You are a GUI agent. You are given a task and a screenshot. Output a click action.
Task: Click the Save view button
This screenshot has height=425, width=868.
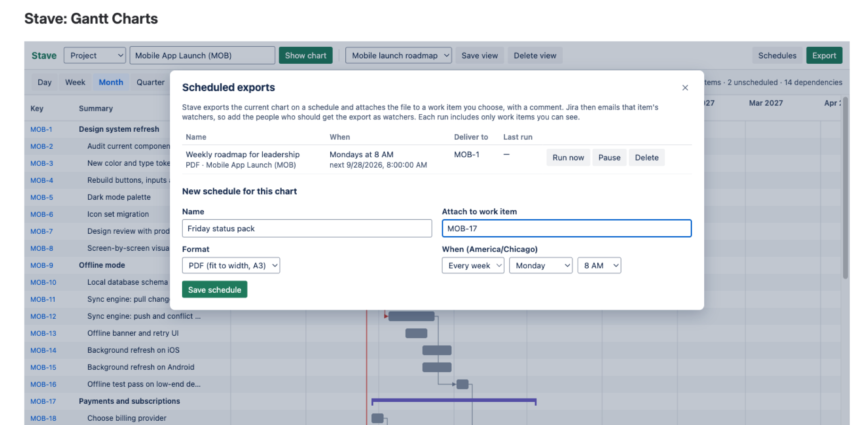(480, 55)
